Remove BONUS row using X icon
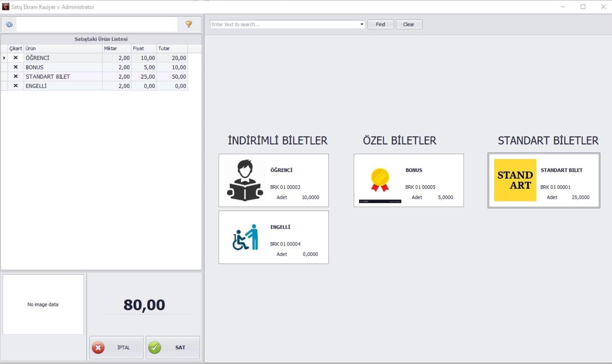The image size is (612, 364). (16, 67)
